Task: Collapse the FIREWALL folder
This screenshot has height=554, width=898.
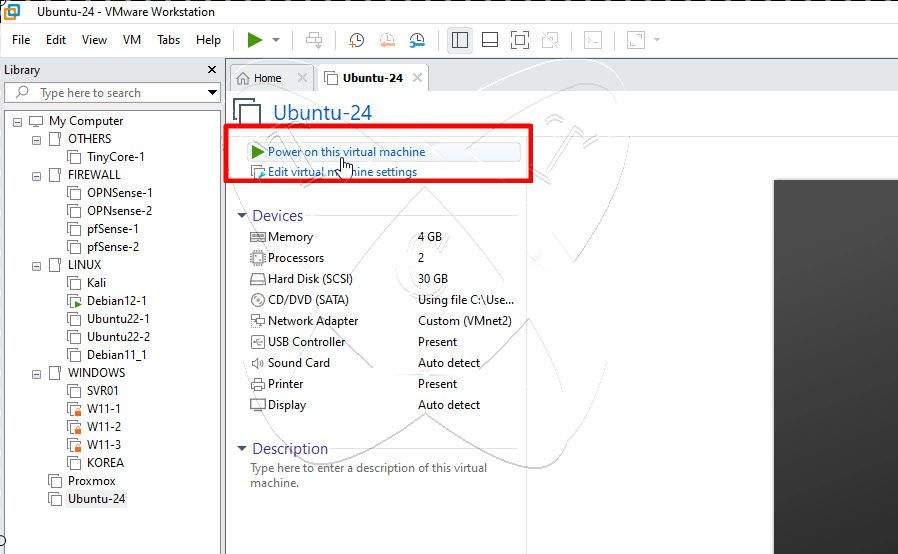Action: pyautogui.click(x=36, y=176)
